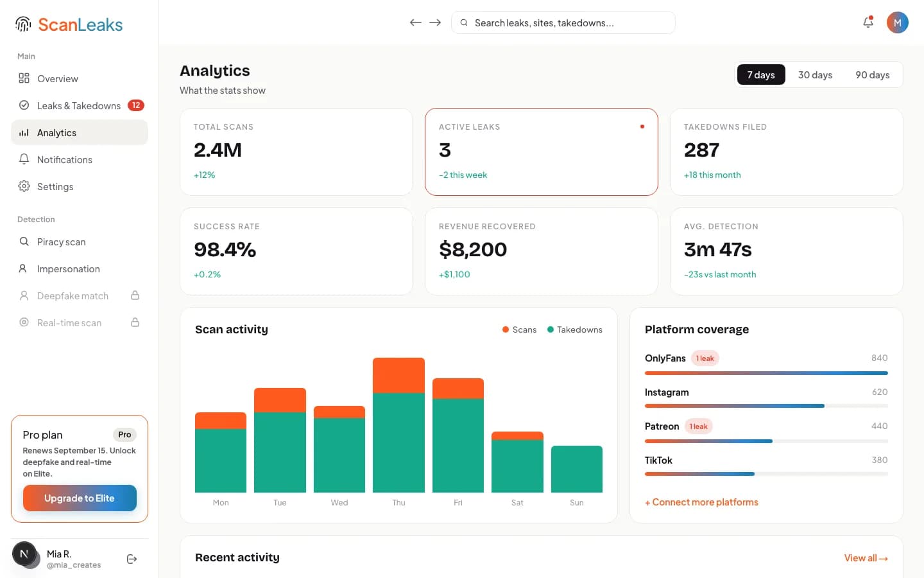The image size is (924, 578).
Task: Click the Friday bar in Scan activity
Action: point(458,435)
